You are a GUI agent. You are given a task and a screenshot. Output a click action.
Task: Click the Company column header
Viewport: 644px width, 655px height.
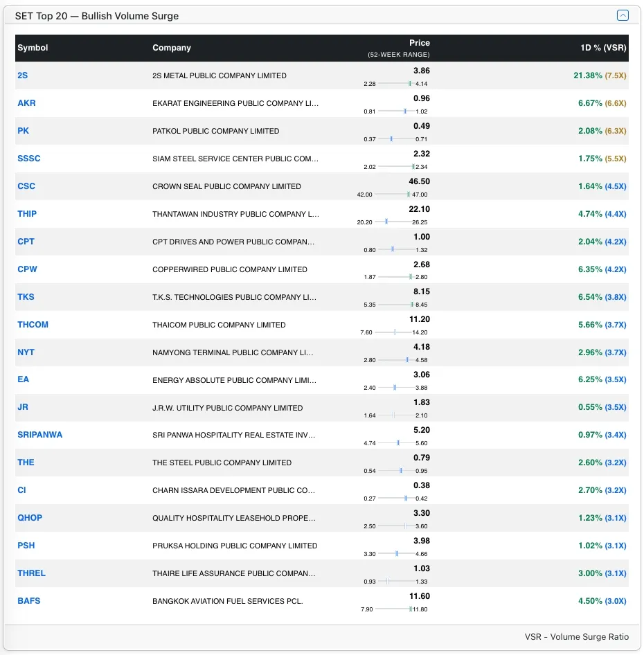[172, 48]
